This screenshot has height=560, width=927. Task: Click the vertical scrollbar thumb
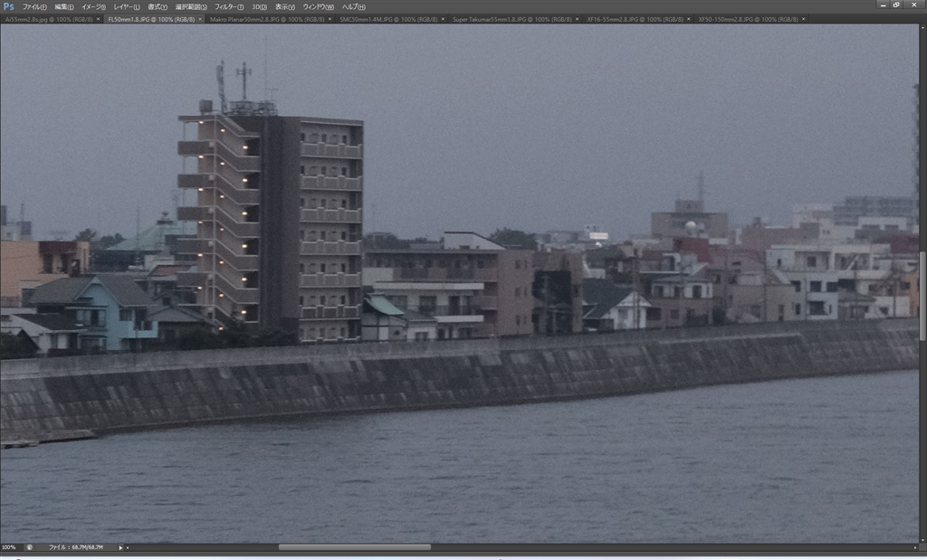pyautogui.click(x=922, y=297)
